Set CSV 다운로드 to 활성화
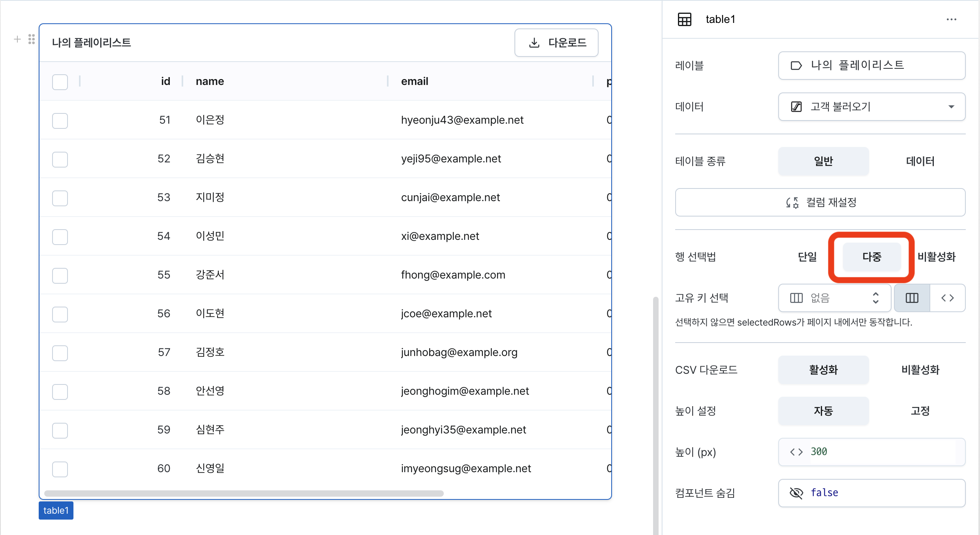 823,370
